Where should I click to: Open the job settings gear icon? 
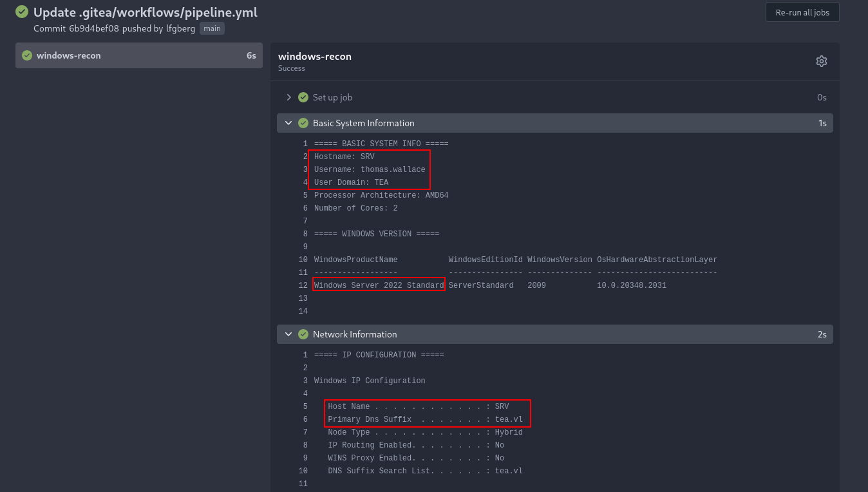pyautogui.click(x=821, y=61)
